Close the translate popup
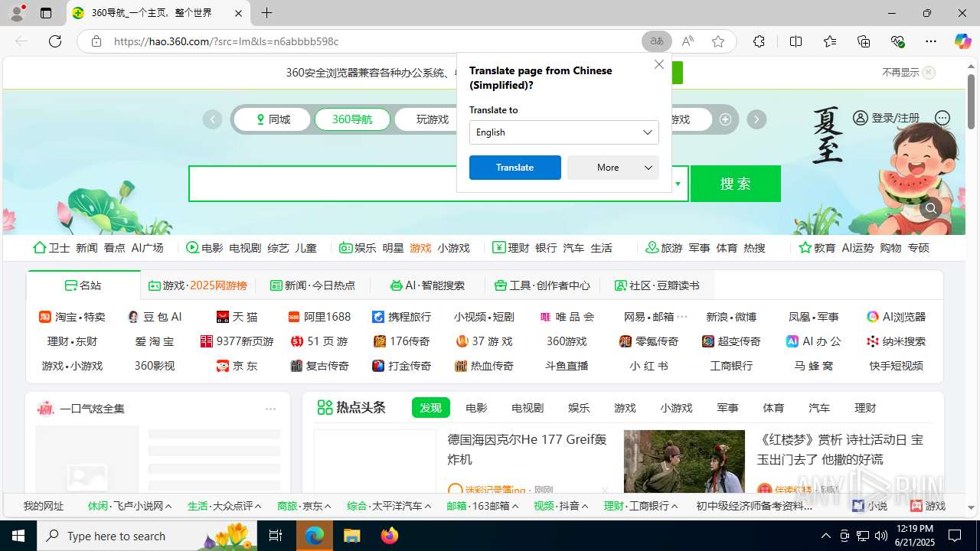This screenshot has width=980, height=551. [659, 64]
